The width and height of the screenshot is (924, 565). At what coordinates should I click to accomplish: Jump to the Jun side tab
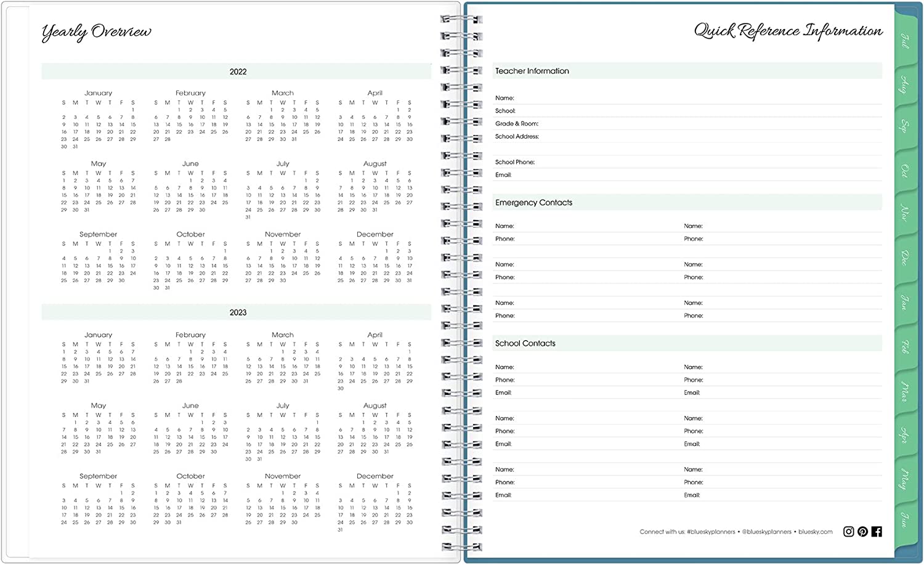[905, 519]
